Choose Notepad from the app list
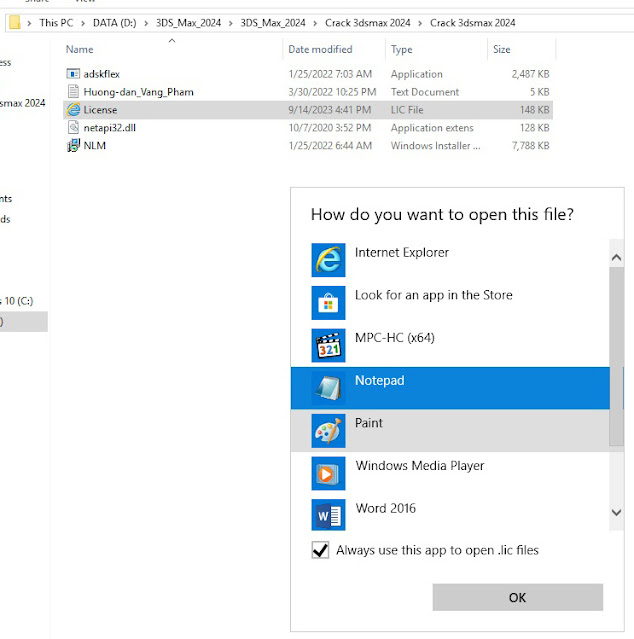Image resolution: width=634 pixels, height=639 pixels. coord(450,388)
